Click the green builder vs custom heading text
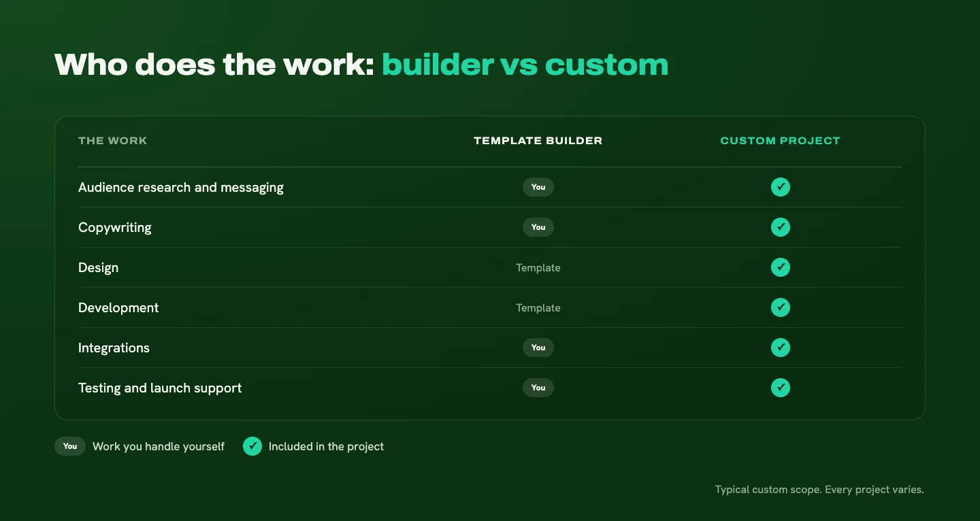 pyautogui.click(x=525, y=65)
